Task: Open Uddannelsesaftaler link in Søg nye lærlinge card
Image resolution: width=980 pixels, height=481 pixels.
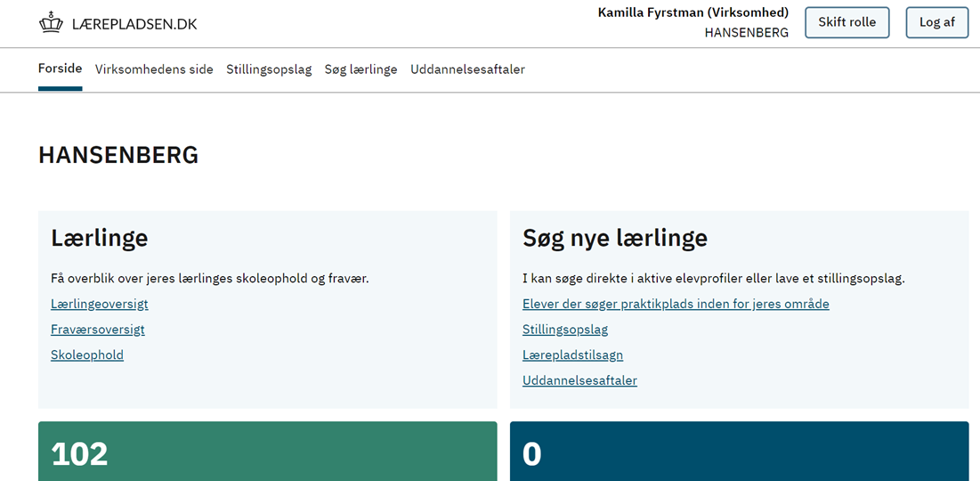Action: tap(579, 380)
